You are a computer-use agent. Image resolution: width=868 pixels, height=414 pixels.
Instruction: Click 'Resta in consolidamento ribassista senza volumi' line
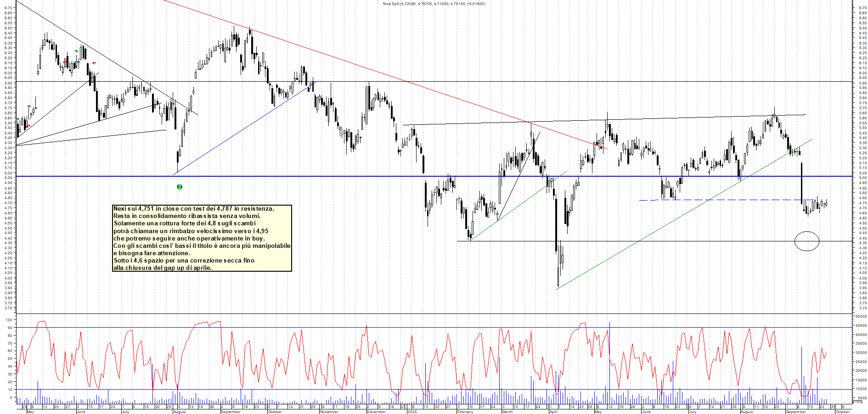point(187,216)
